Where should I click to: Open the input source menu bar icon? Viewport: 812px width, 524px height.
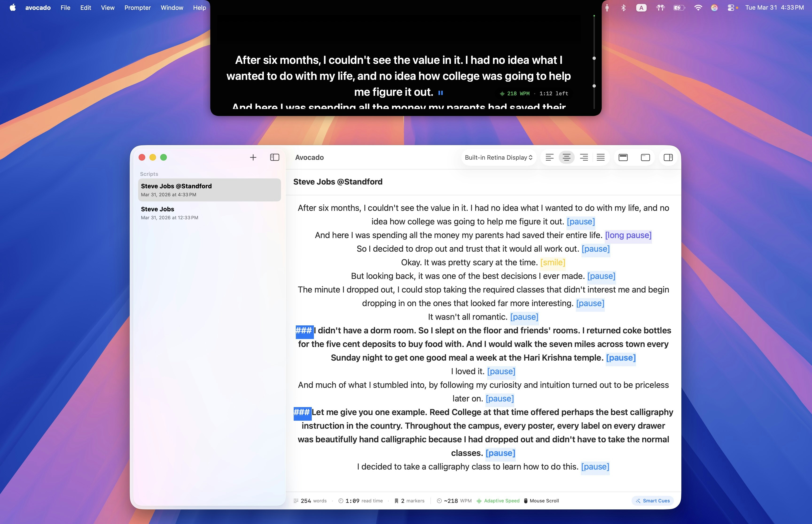point(641,8)
